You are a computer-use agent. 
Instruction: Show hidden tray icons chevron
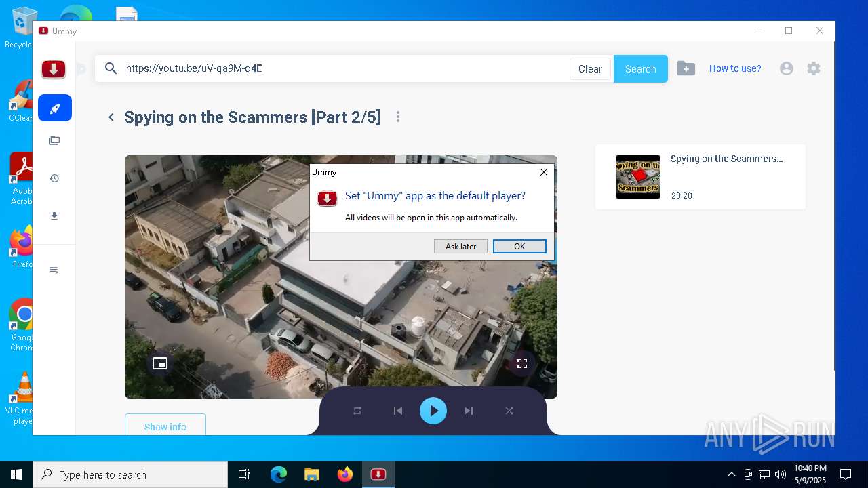731,474
